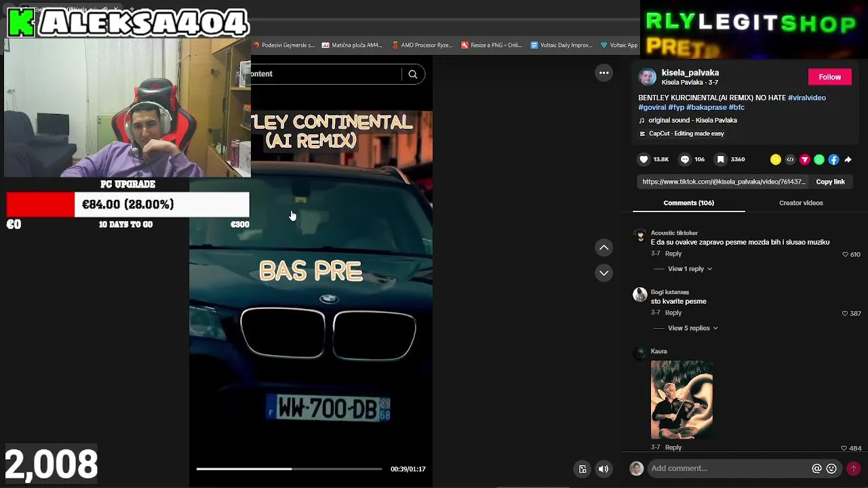
Task: Go to next video with down arrow
Action: pos(604,273)
